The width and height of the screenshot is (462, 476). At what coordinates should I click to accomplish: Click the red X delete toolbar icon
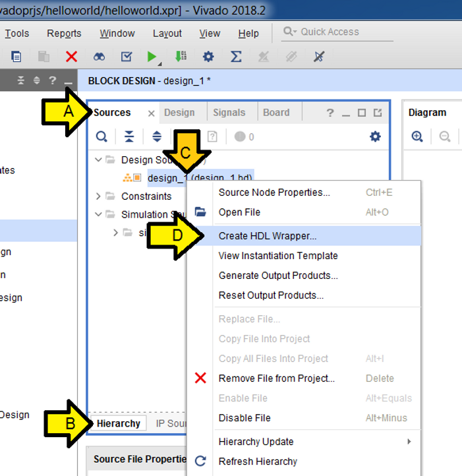tap(71, 57)
